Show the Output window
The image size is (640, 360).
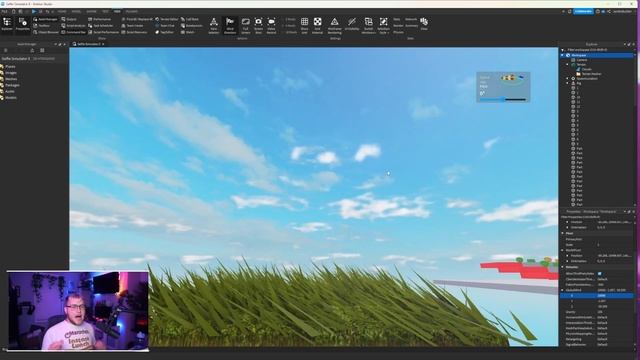point(69,19)
